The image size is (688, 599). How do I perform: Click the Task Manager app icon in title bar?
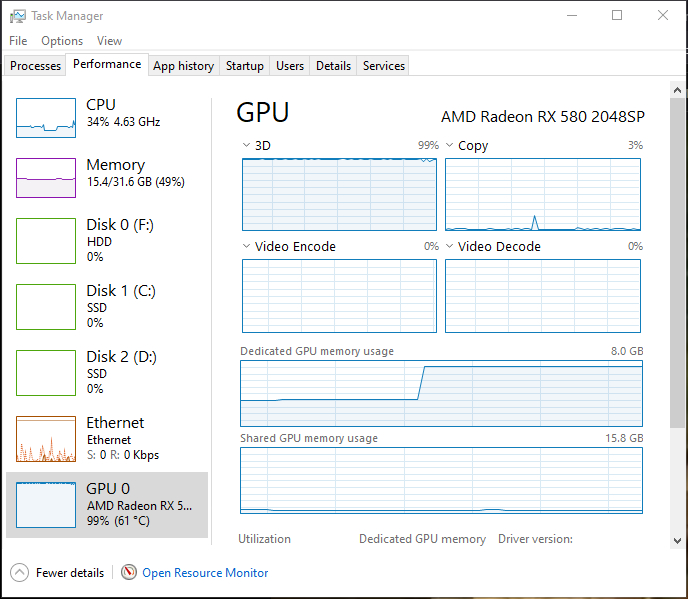(18, 16)
